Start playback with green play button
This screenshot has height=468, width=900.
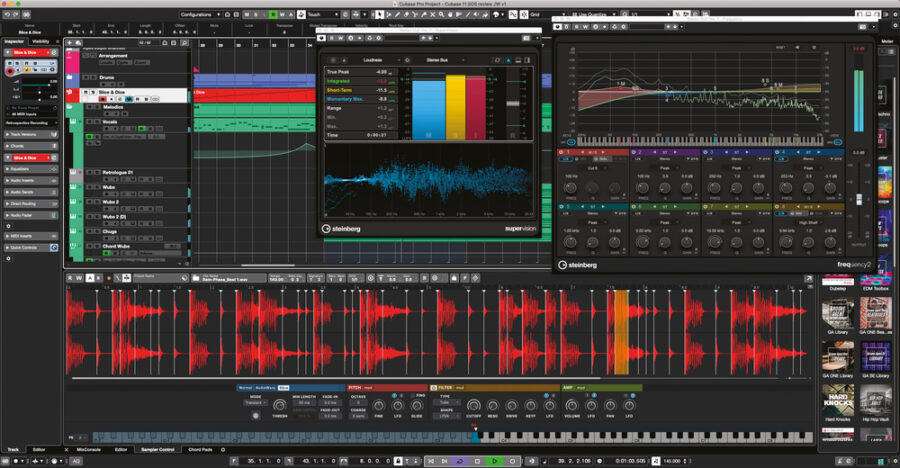click(495, 461)
